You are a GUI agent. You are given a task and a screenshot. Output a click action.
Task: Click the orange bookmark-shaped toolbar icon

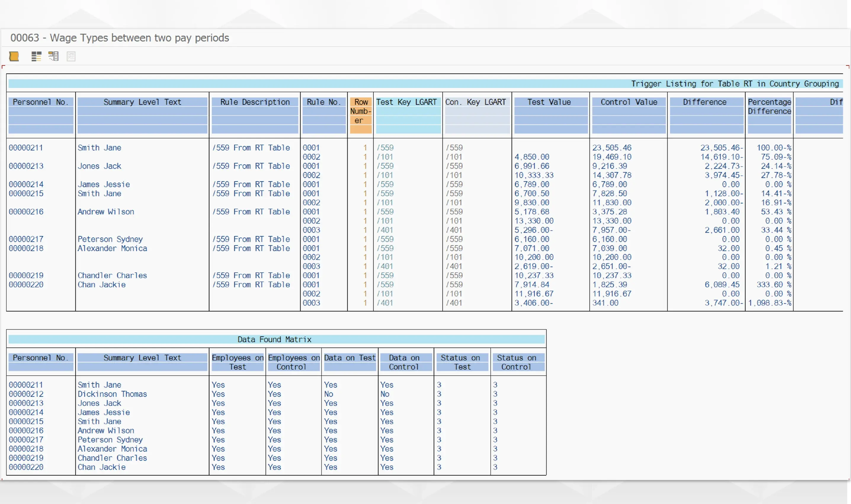[x=14, y=56]
